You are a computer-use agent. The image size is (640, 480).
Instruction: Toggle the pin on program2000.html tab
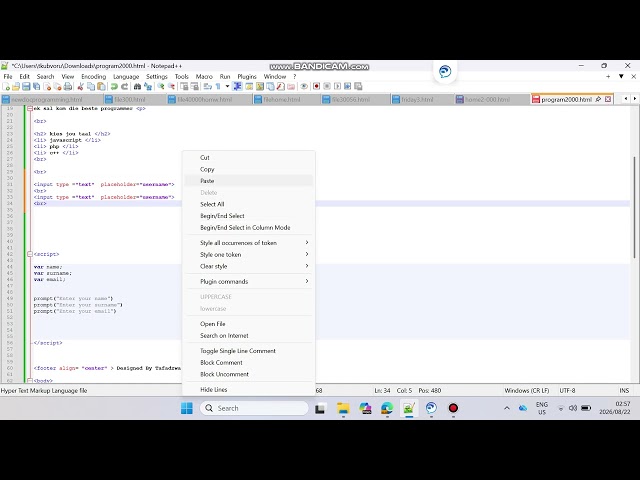click(x=598, y=99)
